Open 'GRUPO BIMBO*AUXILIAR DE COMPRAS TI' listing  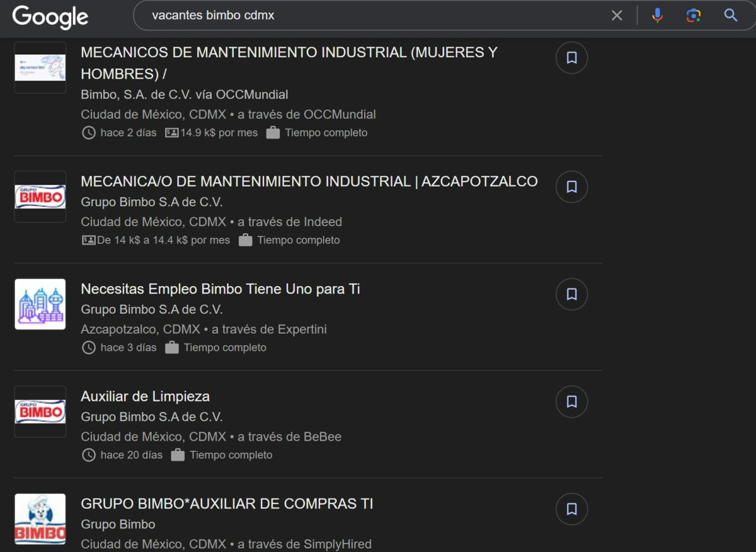pyautogui.click(x=227, y=504)
